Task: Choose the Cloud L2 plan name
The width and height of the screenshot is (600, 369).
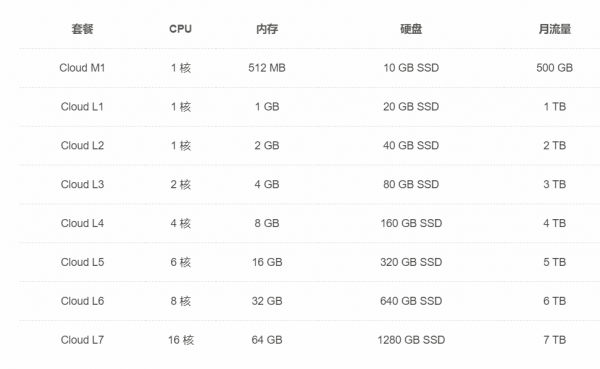Action: (82, 145)
